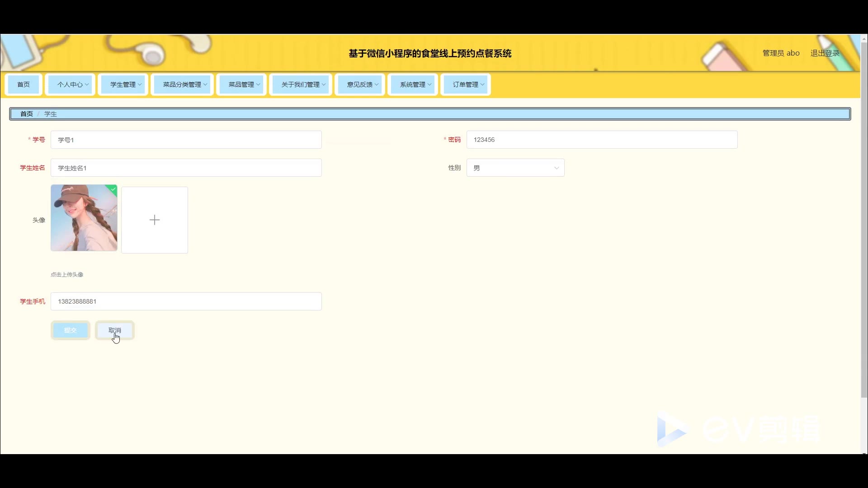
Task: Click the 取消 cancel button
Action: point(115,330)
